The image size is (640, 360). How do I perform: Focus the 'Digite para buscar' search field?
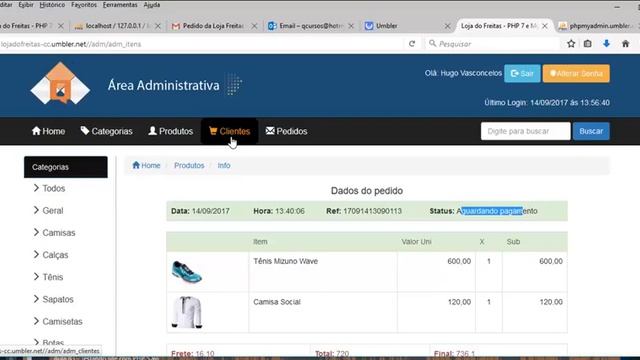click(x=525, y=131)
